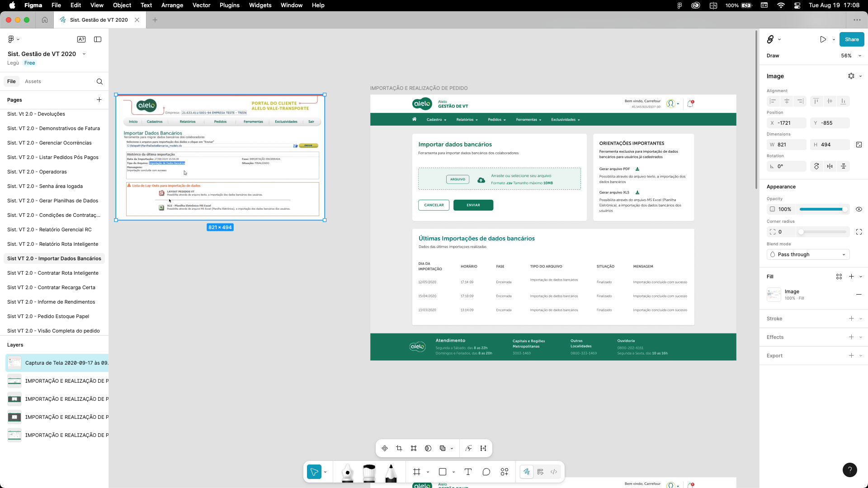Click the opacity slider
The image size is (868, 488).
(x=823, y=209)
